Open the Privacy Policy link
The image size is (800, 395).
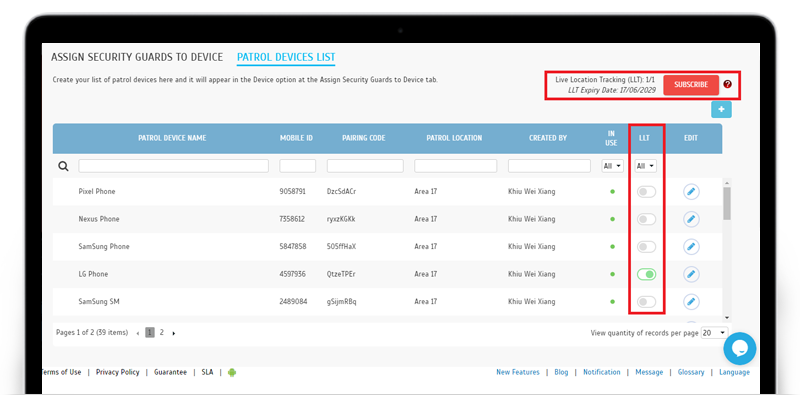click(x=117, y=372)
